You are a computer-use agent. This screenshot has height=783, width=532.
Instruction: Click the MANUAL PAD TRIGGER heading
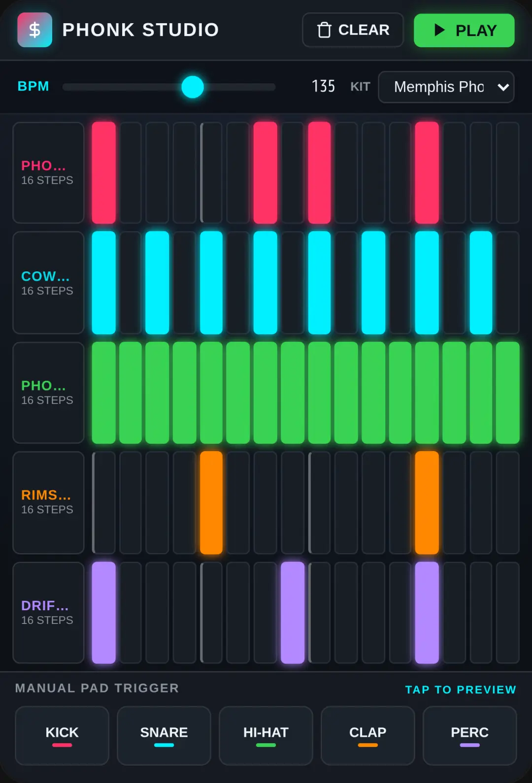click(x=97, y=688)
